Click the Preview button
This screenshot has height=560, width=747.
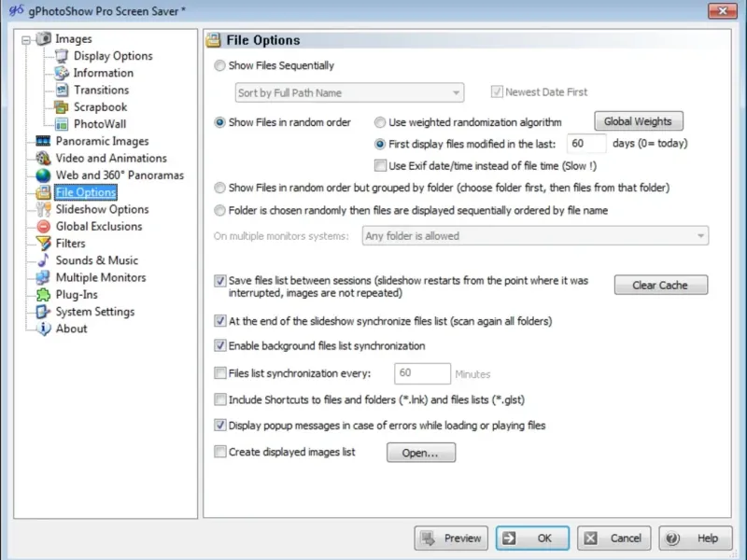tap(451, 539)
